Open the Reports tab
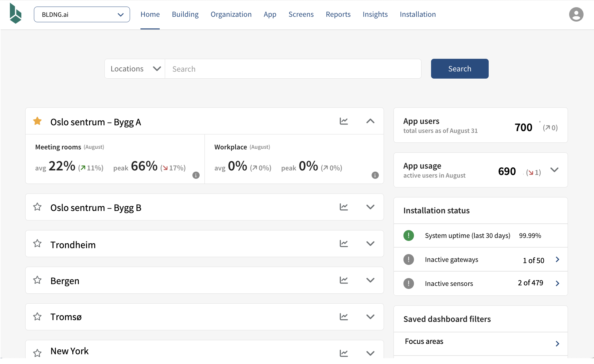Screen dimensions: 594x364 tap(338, 14)
